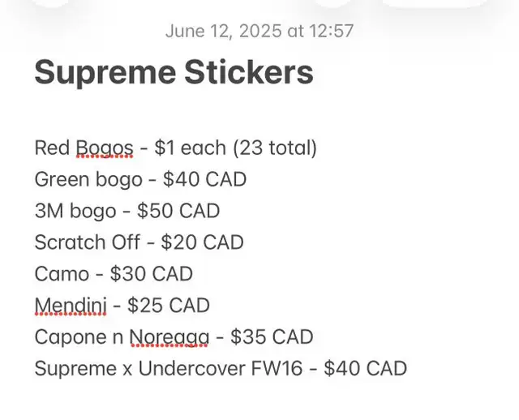
Task: Tap the $40 CAD after Green bogo
Action: click(204, 179)
